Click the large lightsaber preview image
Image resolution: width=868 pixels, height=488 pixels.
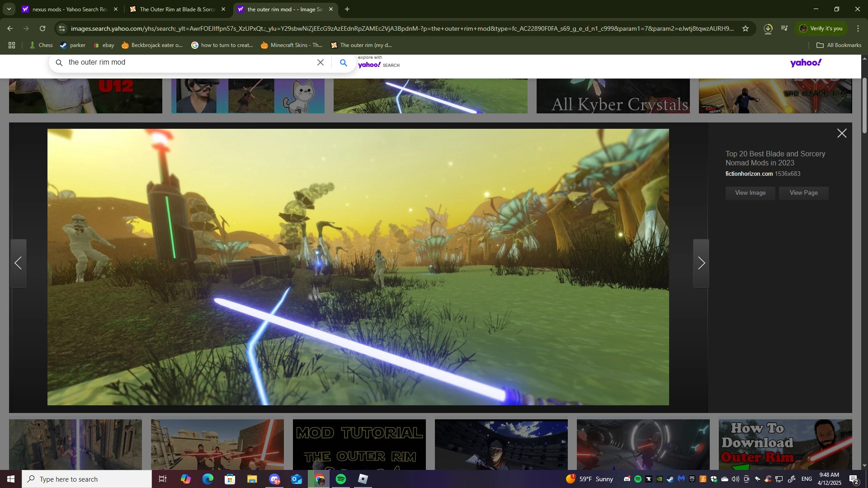pyautogui.click(x=358, y=267)
